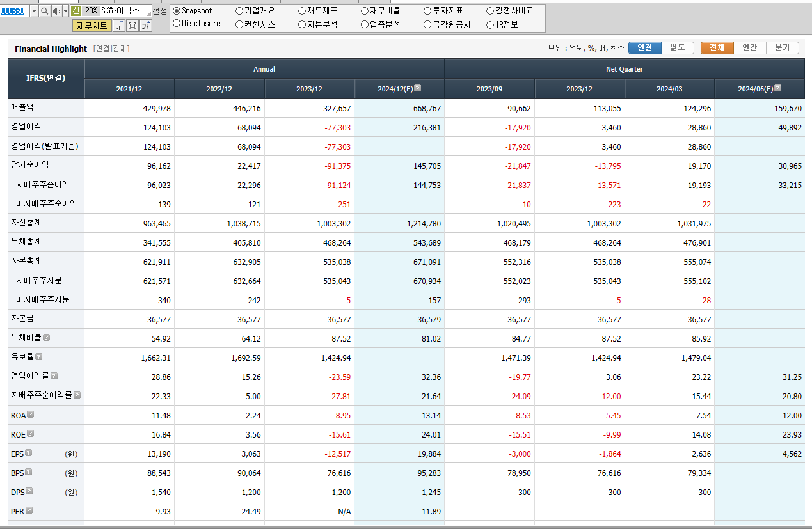Select the 업종분석 radio button
812x529 pixels.
(365, 24)
